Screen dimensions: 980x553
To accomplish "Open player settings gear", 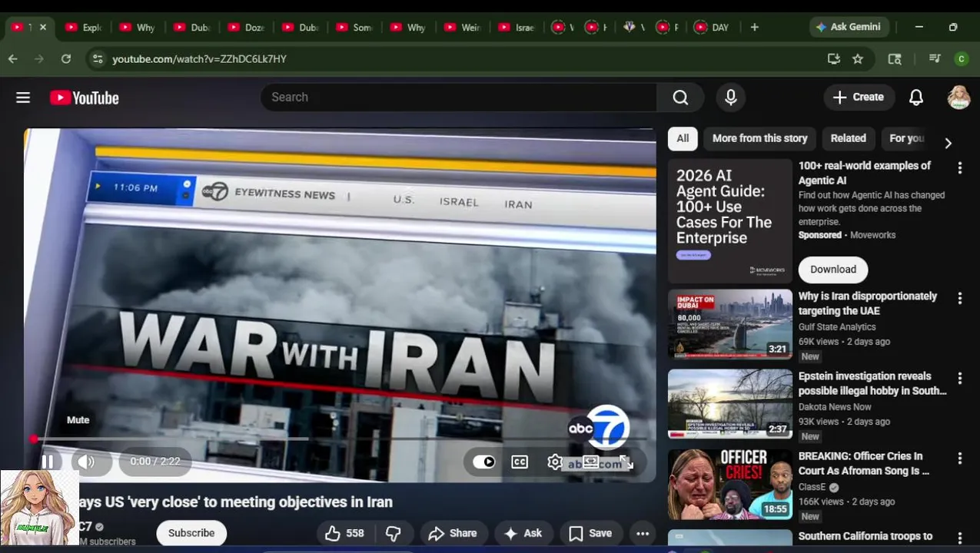I will click(555, 462).
